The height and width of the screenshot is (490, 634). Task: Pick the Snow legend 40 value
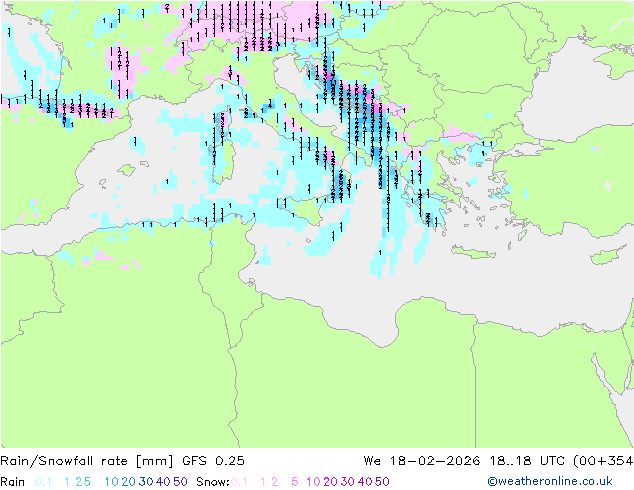click(x=365, y=482)
